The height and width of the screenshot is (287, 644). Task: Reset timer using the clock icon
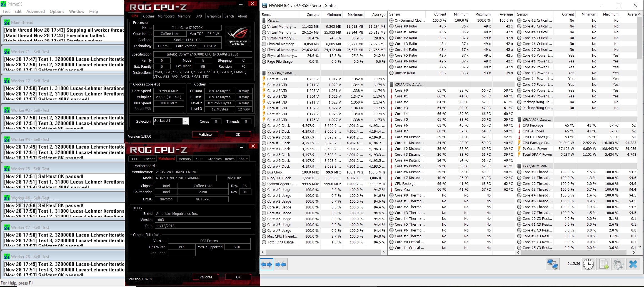(588, 264)
